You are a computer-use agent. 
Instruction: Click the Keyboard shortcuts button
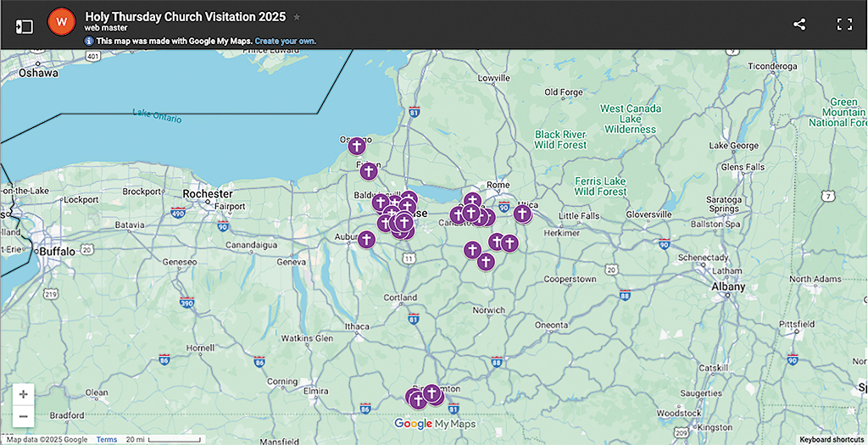831,439
